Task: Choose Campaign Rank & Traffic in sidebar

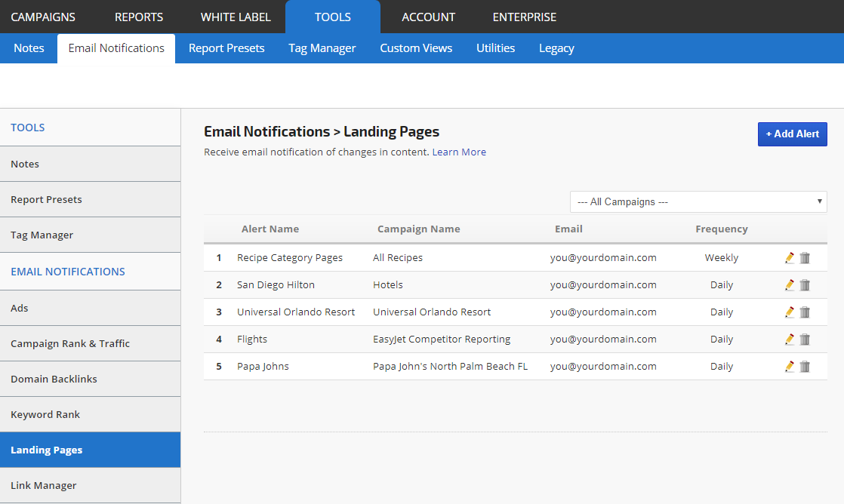Action: click(70, 343)
